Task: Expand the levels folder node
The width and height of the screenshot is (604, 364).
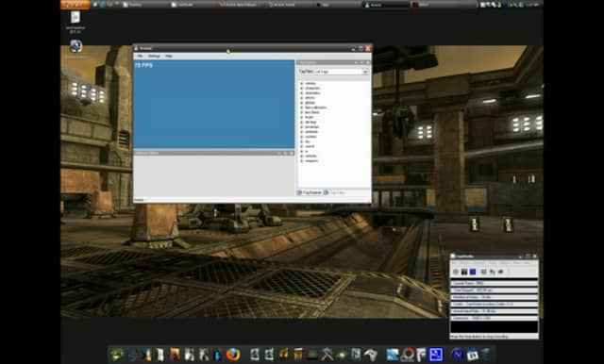Action: [x=301, y=117]
